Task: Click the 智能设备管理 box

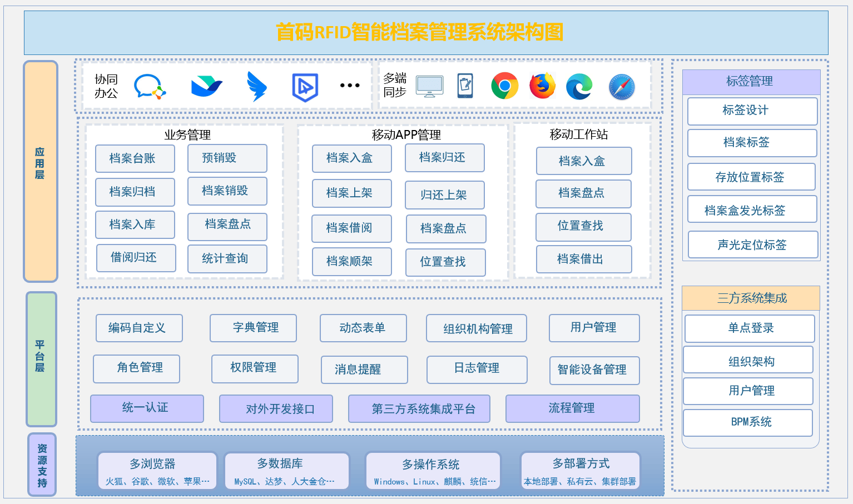Action: tap(594, 371)
